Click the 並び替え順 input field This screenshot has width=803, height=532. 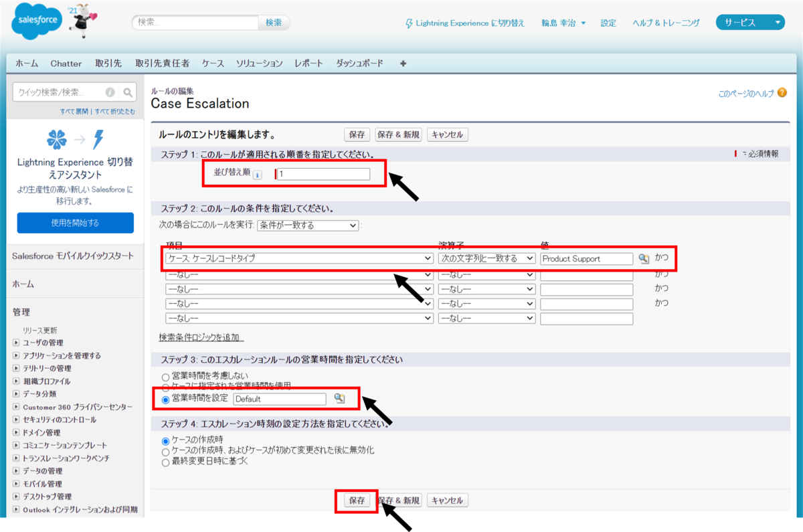pyautogui.click(x=323, y=174)
